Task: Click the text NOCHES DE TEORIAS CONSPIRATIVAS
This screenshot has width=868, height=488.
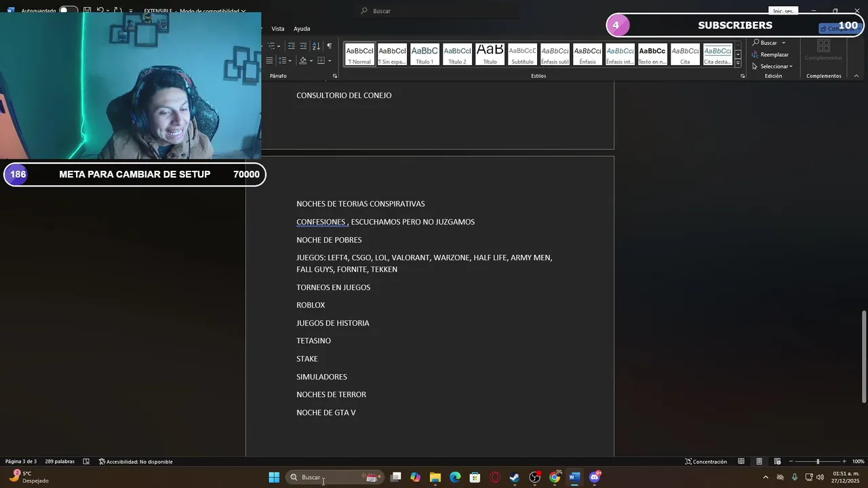Action: click(x=361, y=204)
